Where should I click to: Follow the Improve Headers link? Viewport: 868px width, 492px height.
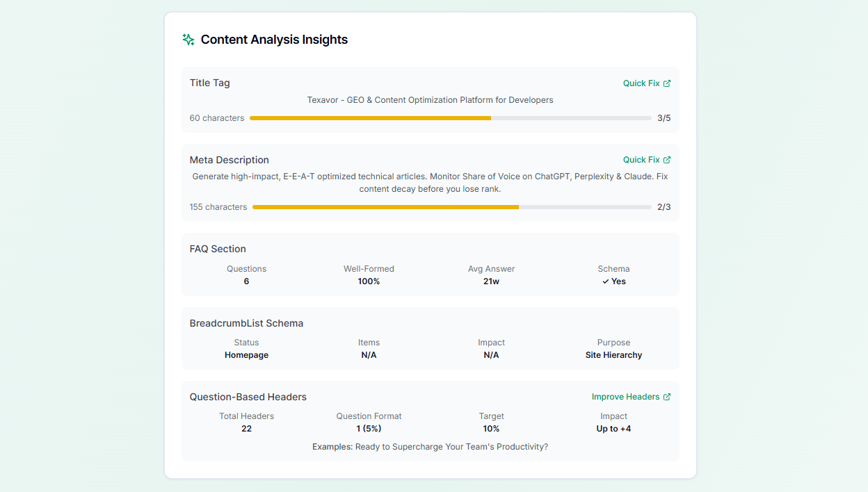pos(625,397)
